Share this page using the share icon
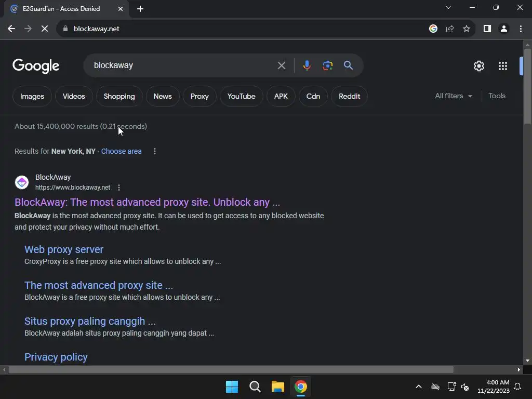 coord(450,29)
